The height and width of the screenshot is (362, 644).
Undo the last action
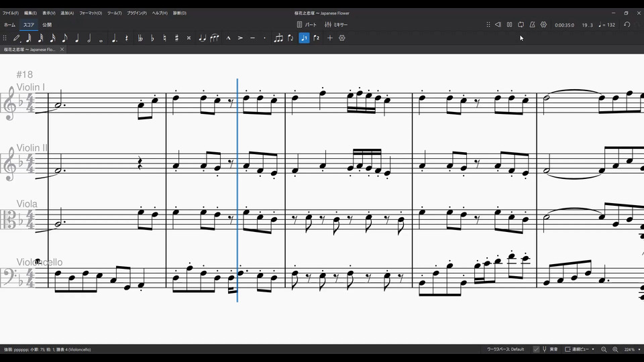(x=627, y=25)
